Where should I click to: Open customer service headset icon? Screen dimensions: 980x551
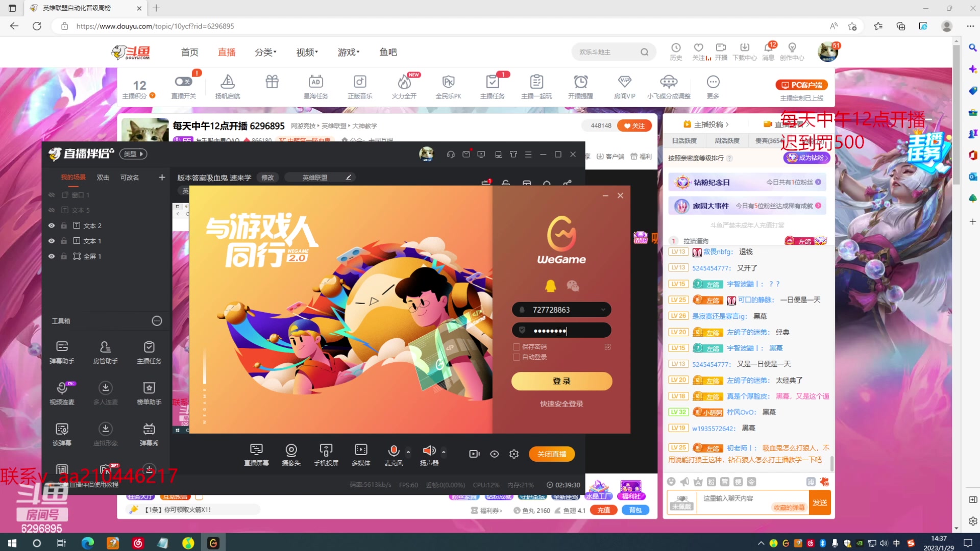(451, 155)
